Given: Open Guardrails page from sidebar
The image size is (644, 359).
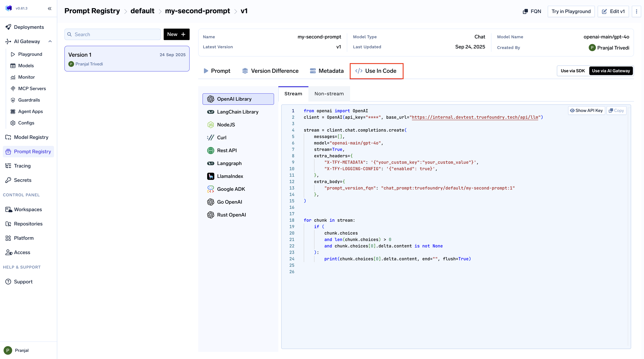Looking at the screenshot, I should click(x=29, y=100).
